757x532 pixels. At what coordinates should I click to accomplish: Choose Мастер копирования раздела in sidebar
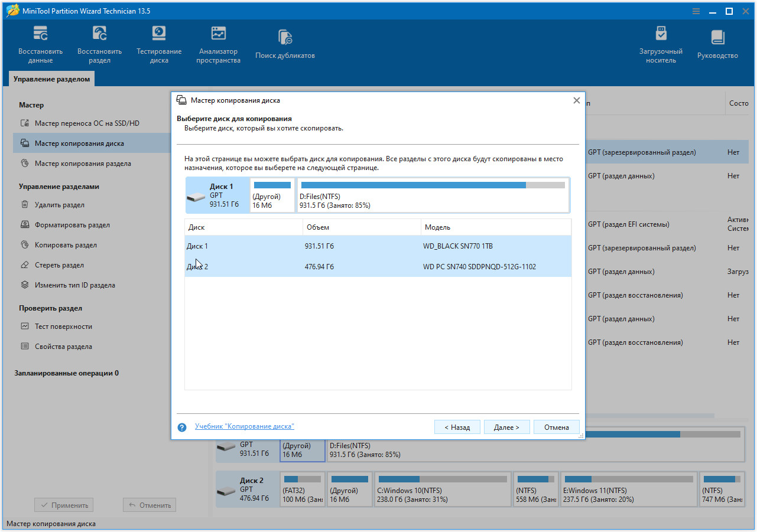pyautogui.click(x=83, y=164)
